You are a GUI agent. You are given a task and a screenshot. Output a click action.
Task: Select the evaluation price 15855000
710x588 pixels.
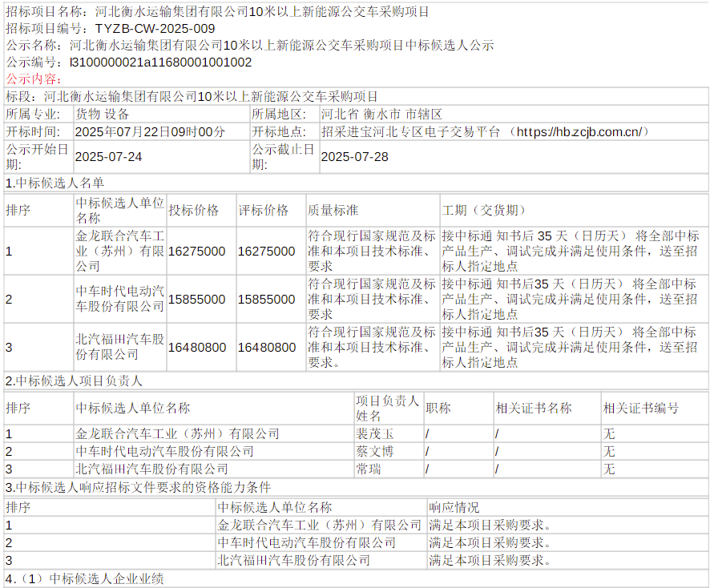[x=268, y=300]
